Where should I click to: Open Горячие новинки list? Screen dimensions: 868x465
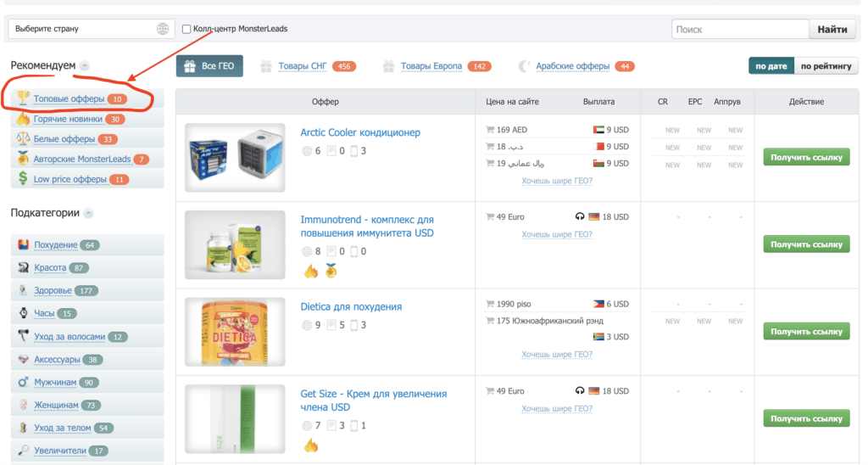[x=68, y=119]
